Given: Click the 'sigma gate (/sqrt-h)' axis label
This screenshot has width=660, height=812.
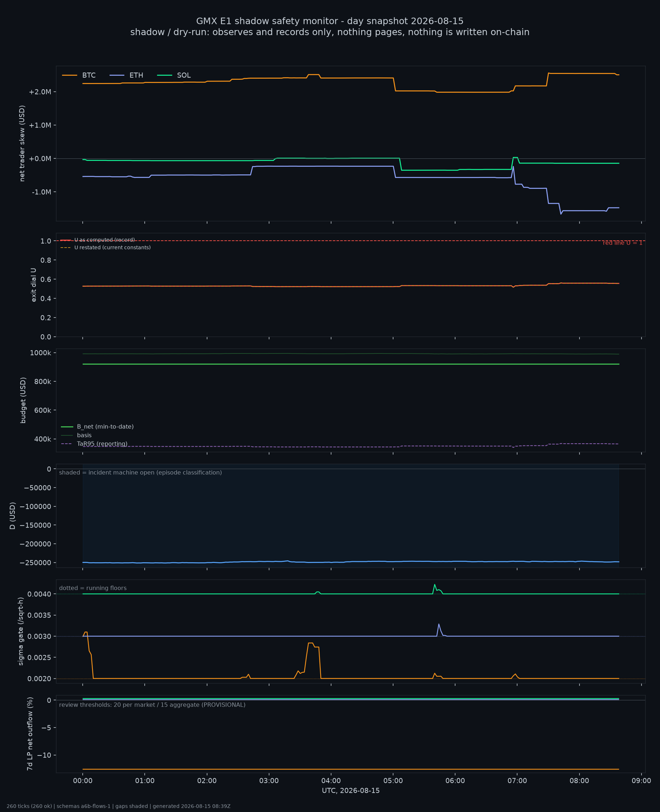Looking at the screenshot, I should (x=21, y=631).
